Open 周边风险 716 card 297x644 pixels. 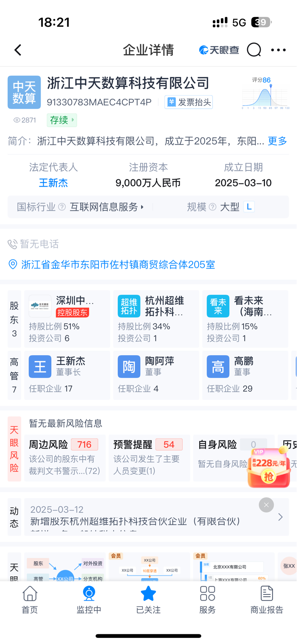click(x=64, y=458)
